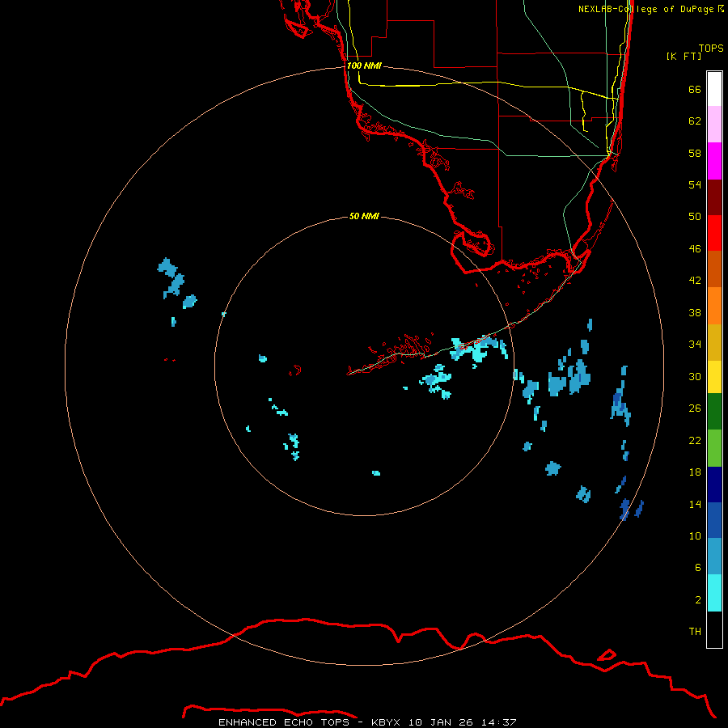Select the magenta legend color block
This screenshot has width=728, height=728.
pyautogui.click(x=714, y=161)
